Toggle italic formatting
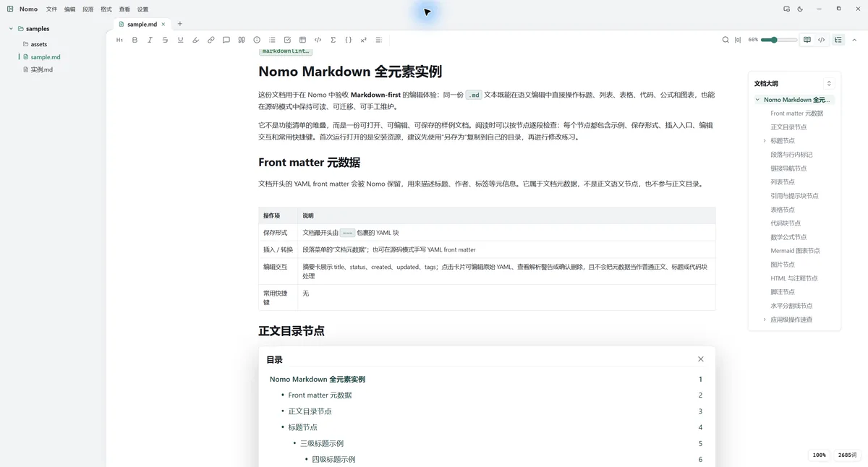The height and width of the screenshot is (467, 868). click(150, 40)
